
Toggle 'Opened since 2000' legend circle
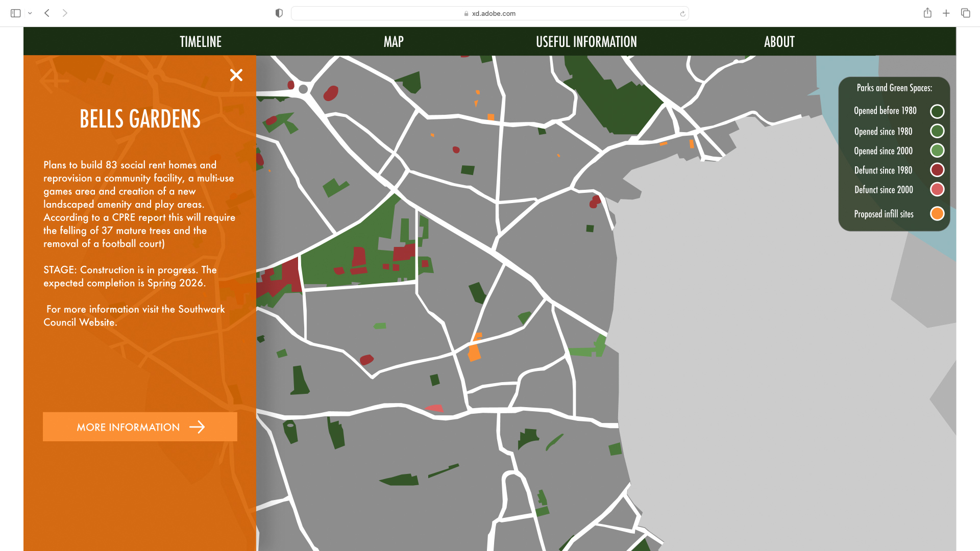coord(937,151)
